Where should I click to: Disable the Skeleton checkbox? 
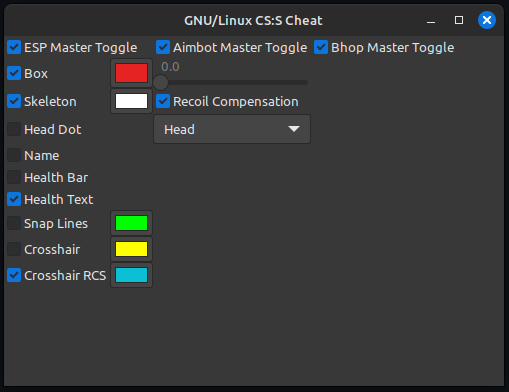tap(14, 101)
